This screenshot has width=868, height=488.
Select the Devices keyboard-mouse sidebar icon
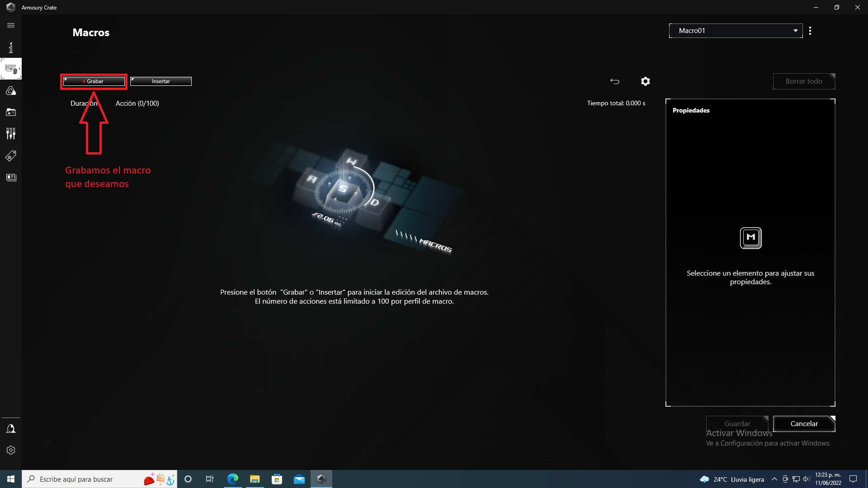pyautogui.click(x=11, y=69)
